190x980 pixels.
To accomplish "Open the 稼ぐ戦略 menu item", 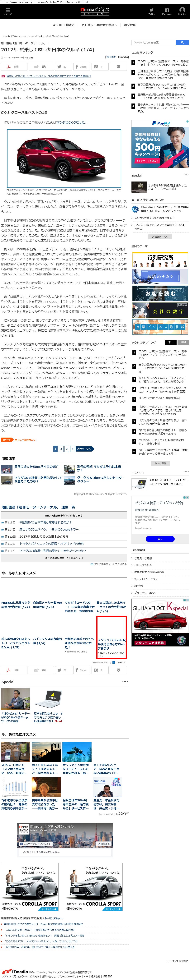I will tap(130, 25).
